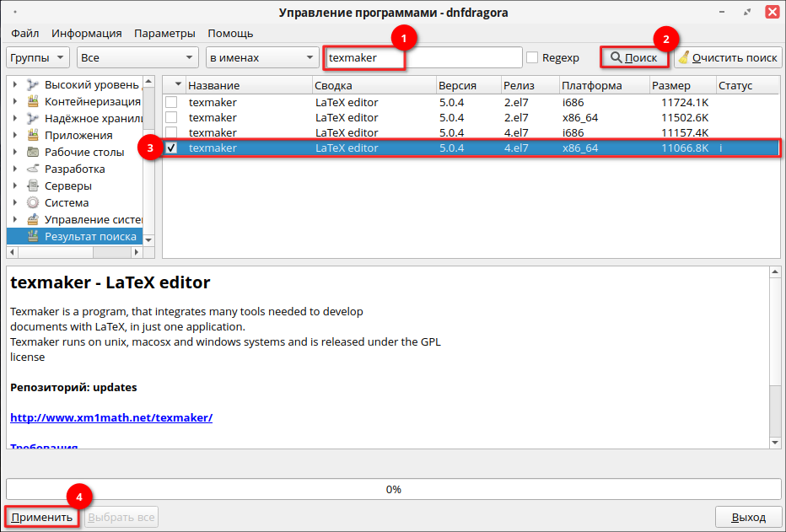Sort by the Сводка column header
Screen dimensions: 786x532
(374, 85)
